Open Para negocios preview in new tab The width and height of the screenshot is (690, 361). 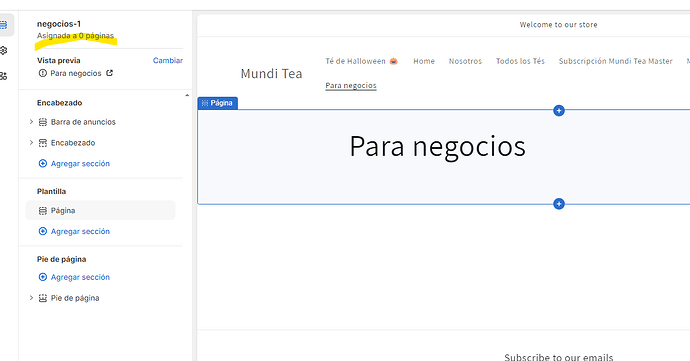coord(110,73)
